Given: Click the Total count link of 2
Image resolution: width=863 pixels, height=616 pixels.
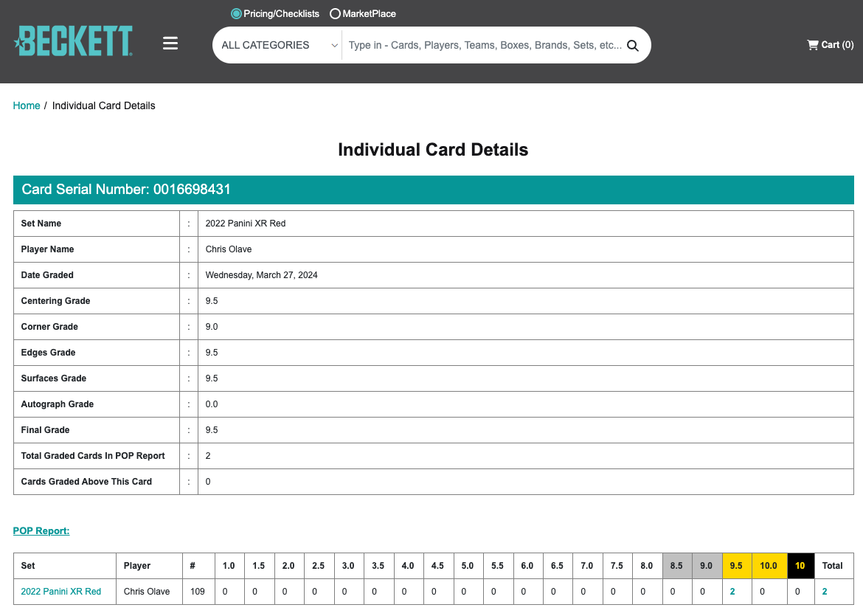Looking at the screenshot, I should 825,591.
